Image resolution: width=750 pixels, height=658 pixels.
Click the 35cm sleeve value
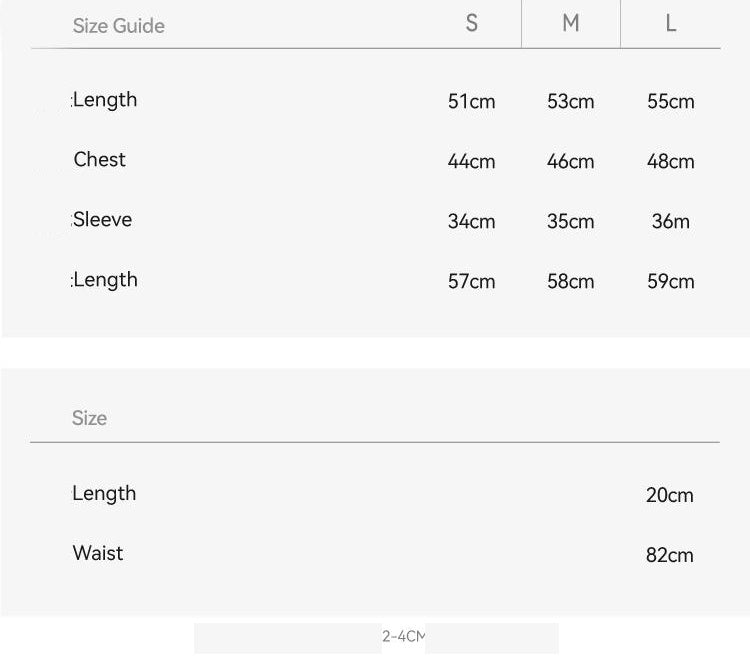[571, 221]
